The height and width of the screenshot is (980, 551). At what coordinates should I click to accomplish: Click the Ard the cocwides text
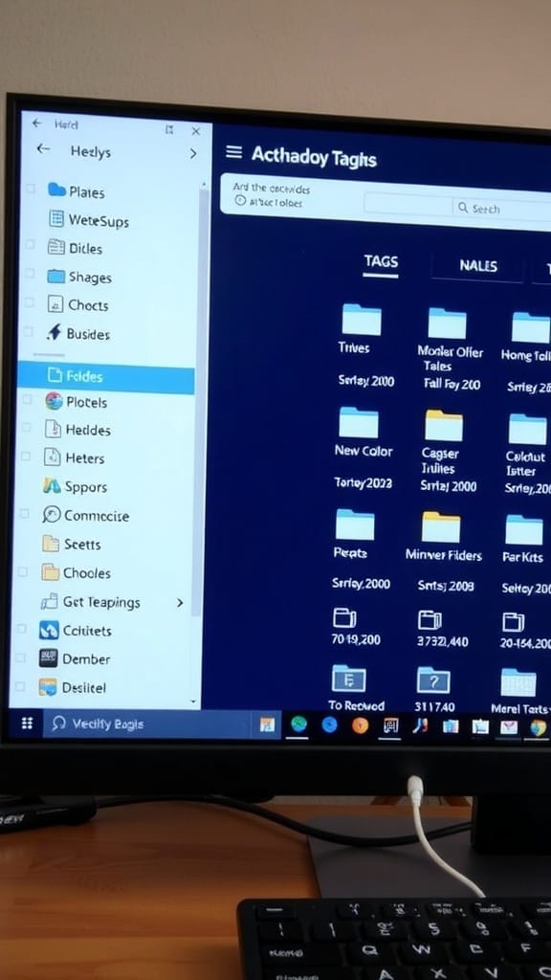271,188
